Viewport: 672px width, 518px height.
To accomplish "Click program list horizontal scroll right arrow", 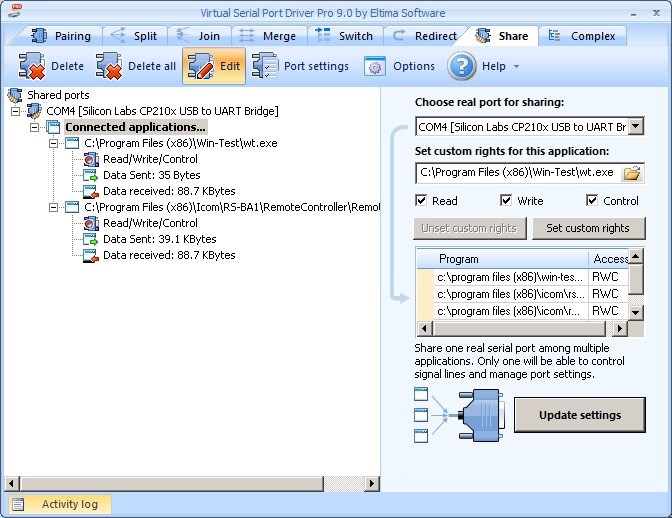I will pyautogui.click(x=619, y=329).
